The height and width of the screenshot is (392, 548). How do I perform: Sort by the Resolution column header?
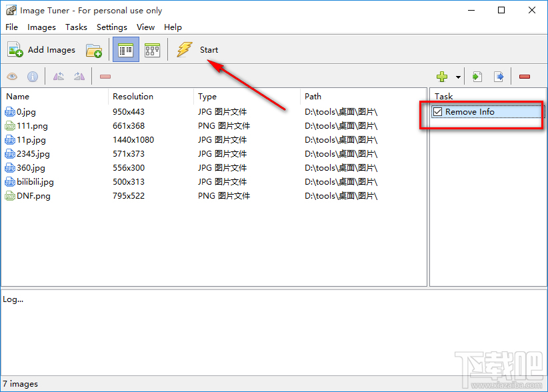coord(151,97)
